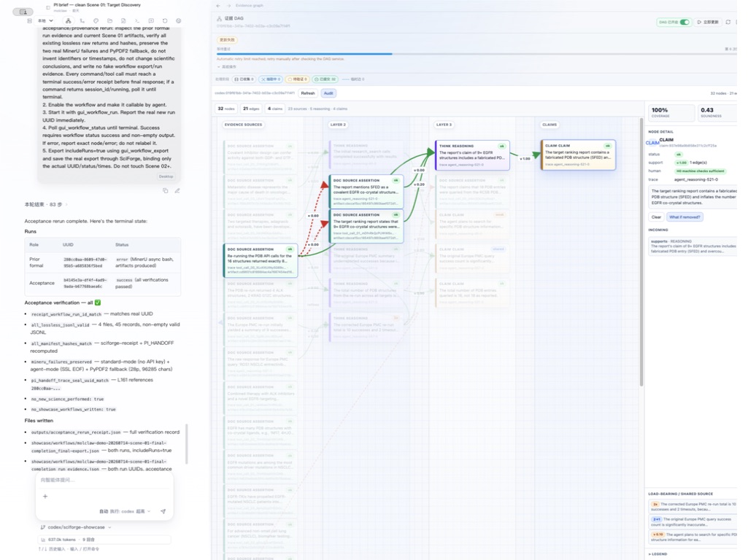
Task: Click the graph canvas vertical scrollbar
Action: point(641,252)
